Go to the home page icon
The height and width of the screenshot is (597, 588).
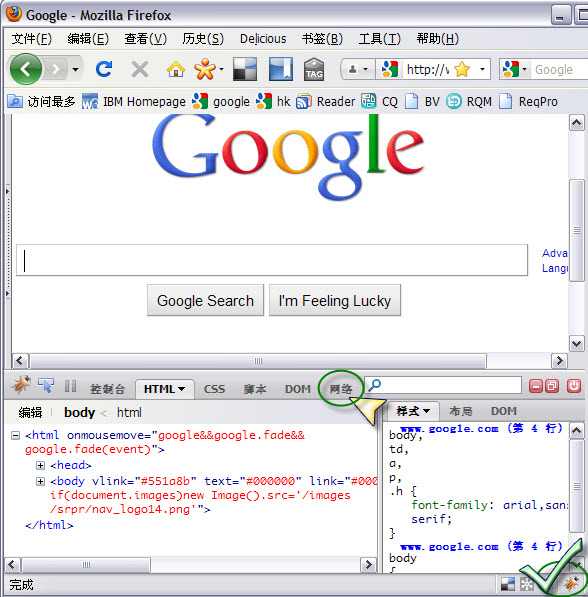(176, 69)
